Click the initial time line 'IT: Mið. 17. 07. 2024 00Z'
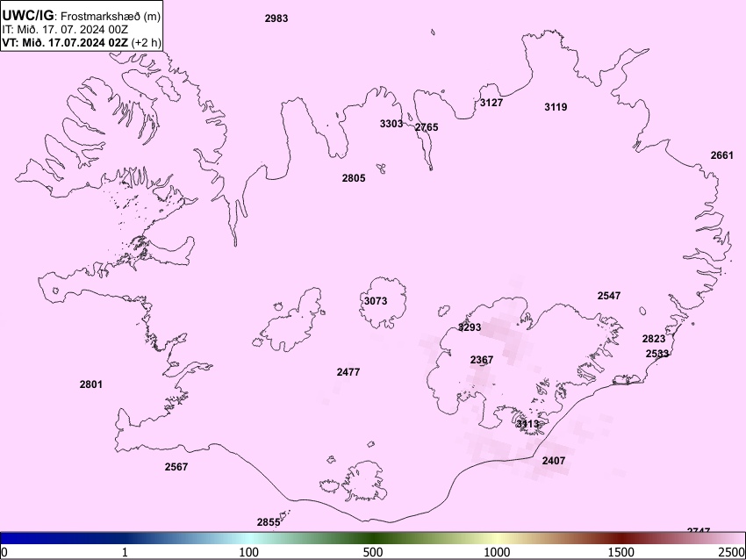 pyautogui.click(x=65, y=30)
